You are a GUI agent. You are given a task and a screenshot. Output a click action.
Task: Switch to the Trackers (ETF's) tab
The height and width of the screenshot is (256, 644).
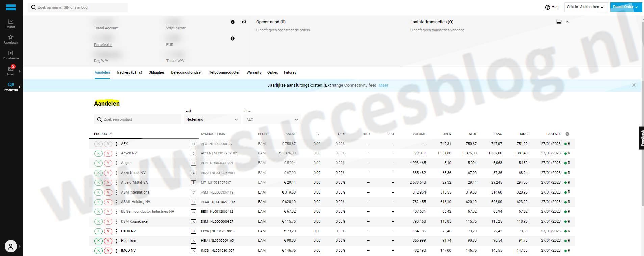tap(129, 72)
